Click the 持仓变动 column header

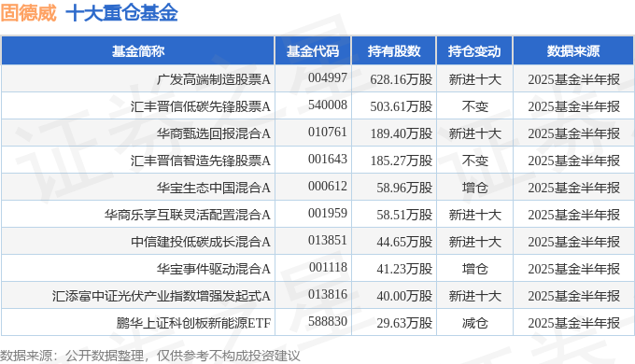(474, 51)
